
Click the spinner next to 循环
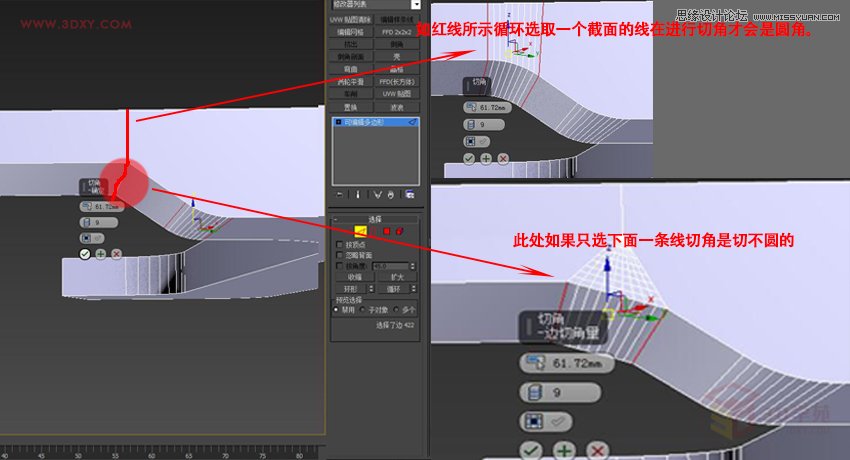[414, 289]
